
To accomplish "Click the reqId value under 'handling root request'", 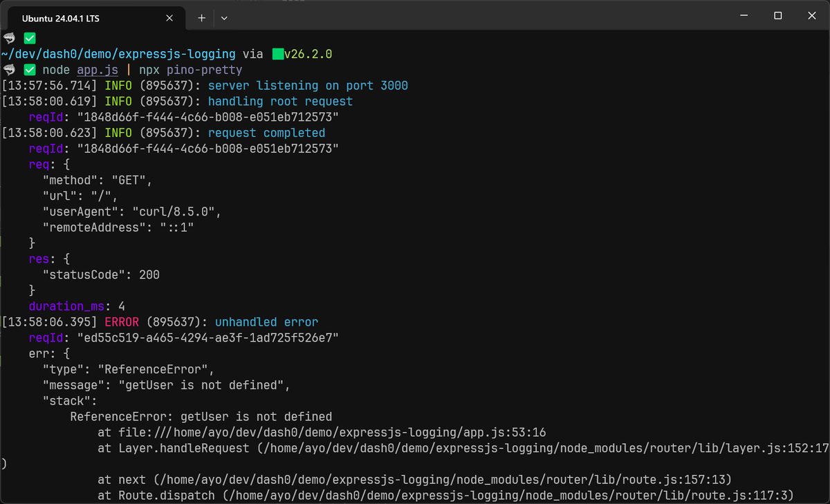I will pyautogui.click(x=207, y=117).
